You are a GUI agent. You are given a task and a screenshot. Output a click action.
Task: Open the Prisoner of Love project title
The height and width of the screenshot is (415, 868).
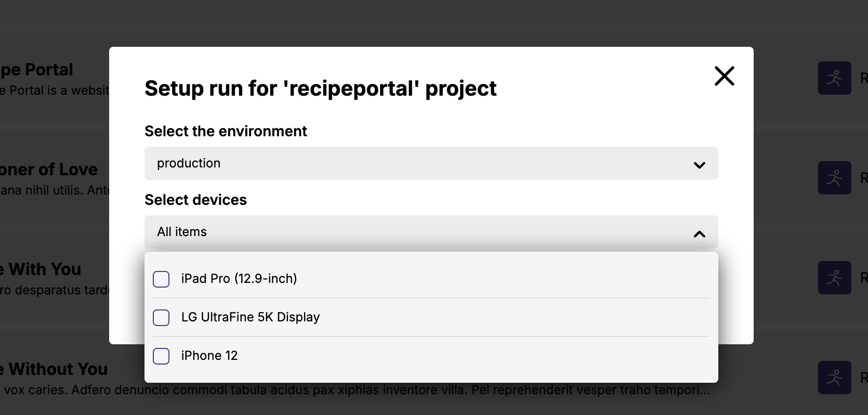pos(49,170)
